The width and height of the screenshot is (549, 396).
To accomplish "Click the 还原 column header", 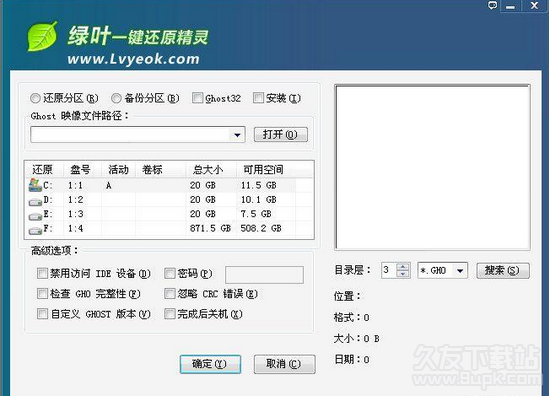I will (44, 170).
